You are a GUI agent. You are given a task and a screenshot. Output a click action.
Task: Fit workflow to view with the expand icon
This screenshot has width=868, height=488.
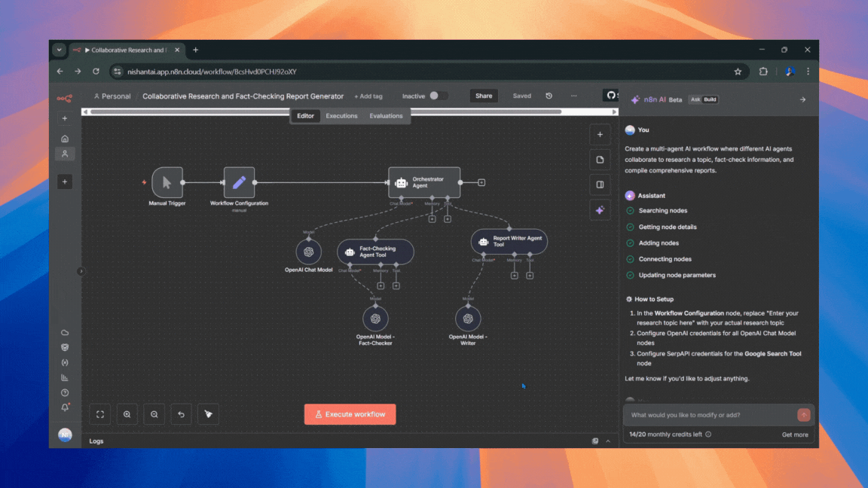tap(100, 414)
